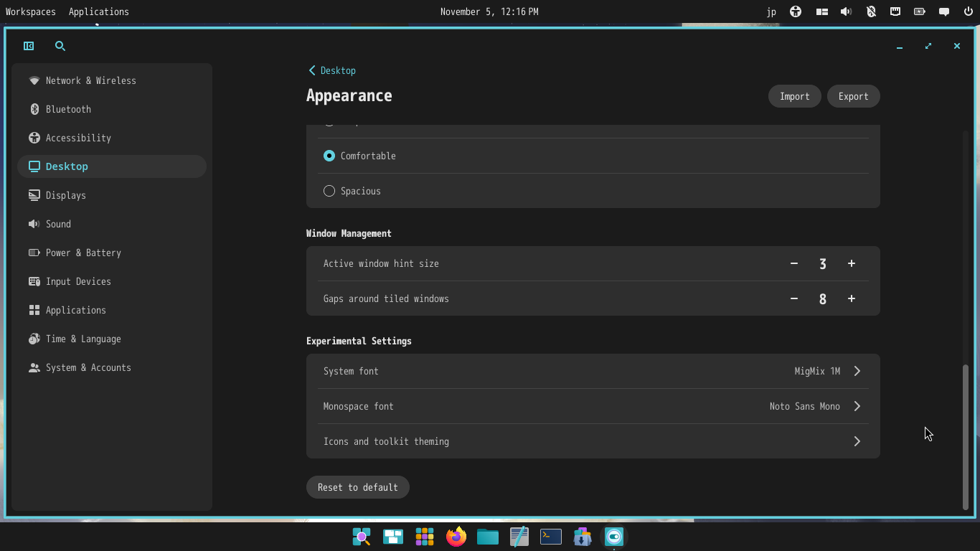Increase the active window hint size
This screenshot has width=980, height=551.
coord(852,263)
